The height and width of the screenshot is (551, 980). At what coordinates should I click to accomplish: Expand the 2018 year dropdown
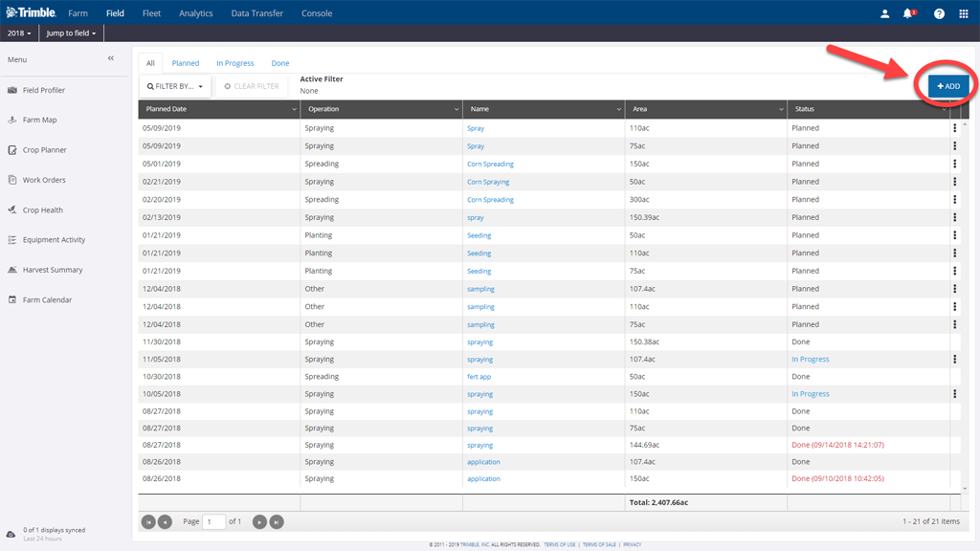click(x=18, y=33)
